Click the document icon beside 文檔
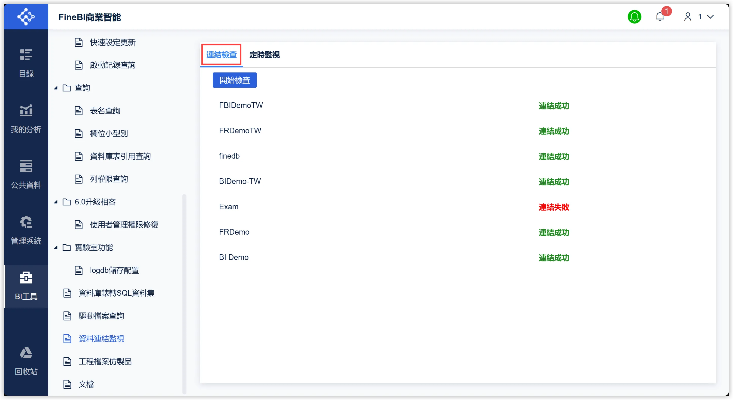733x400 pixels. pyautogui.click(x=67, y=384)
